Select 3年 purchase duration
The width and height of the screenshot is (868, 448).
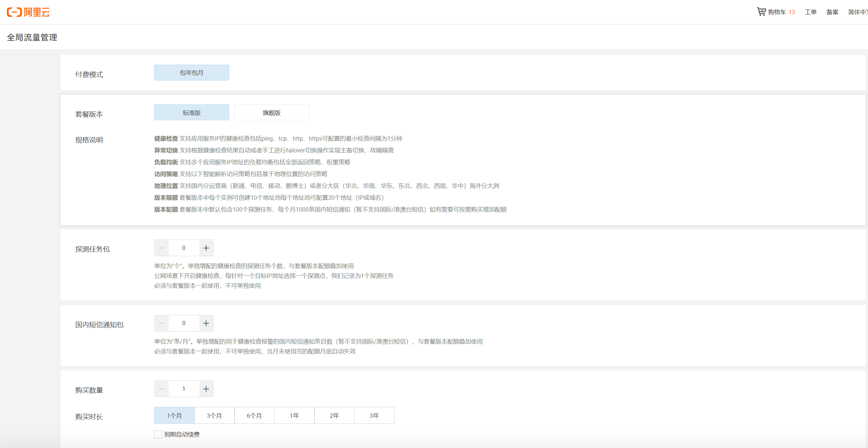point(374,415)
